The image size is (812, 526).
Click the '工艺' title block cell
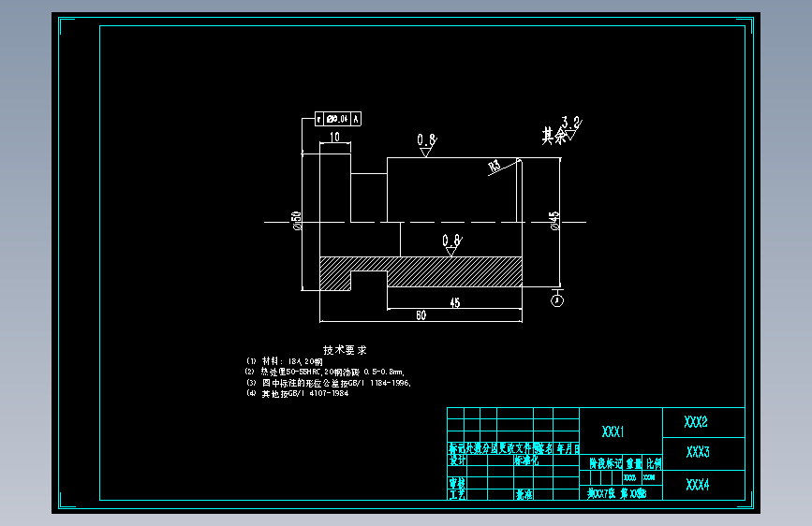(x=457, y=494)
